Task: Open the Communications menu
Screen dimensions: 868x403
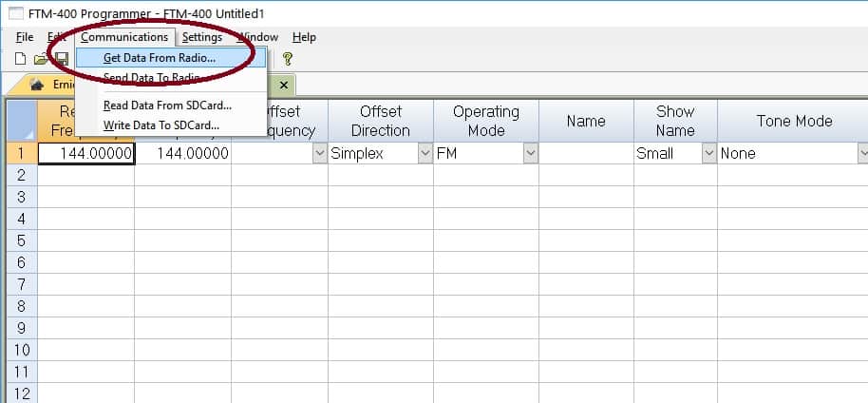Action: click(x=124, y=37)
